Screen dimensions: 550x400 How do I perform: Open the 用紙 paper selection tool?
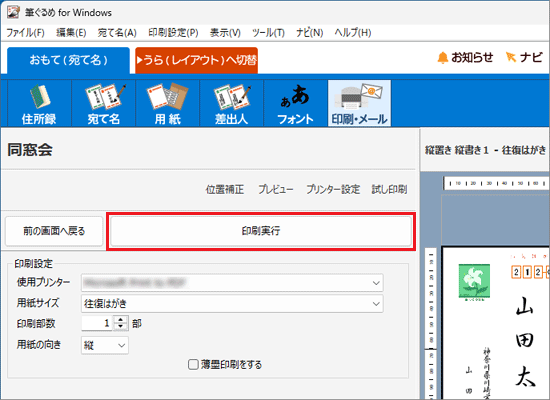click(x=167, y=104)
